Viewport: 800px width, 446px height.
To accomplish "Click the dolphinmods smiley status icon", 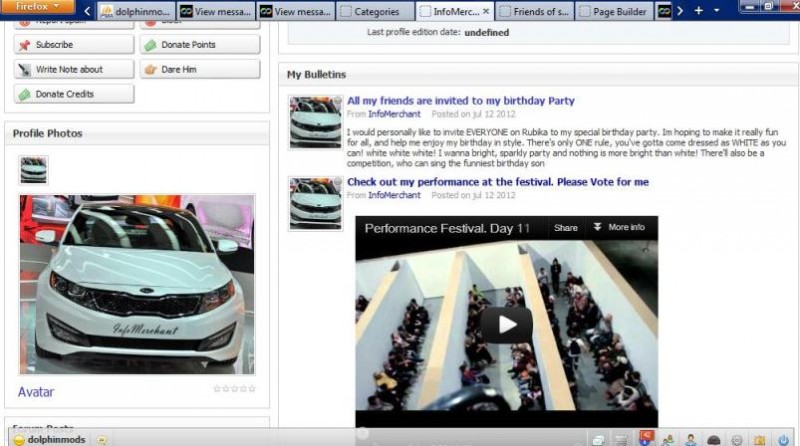I will coord(19,440).
